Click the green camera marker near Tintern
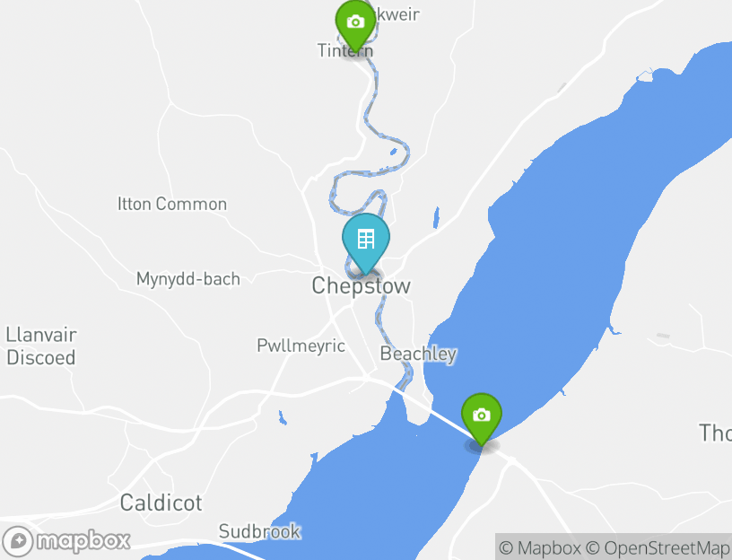The height and width of the screenshot is (560, 732). pyautogui.click(x=355, y=26)
